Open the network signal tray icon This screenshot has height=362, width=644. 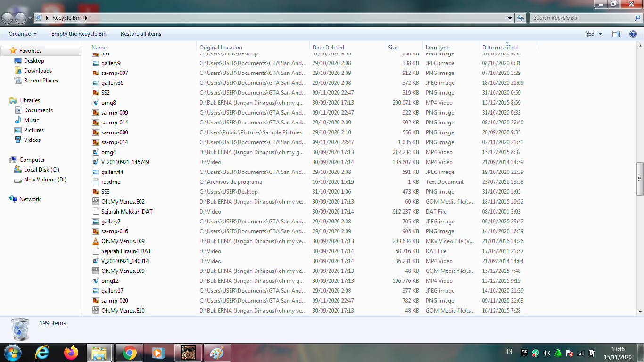(x=581, y=353)
